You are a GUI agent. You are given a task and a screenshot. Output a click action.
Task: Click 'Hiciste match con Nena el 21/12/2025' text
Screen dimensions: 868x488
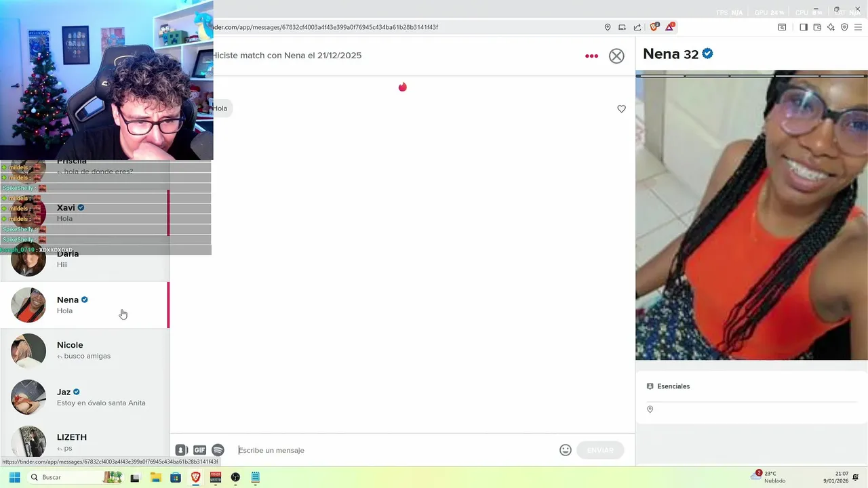288,56
